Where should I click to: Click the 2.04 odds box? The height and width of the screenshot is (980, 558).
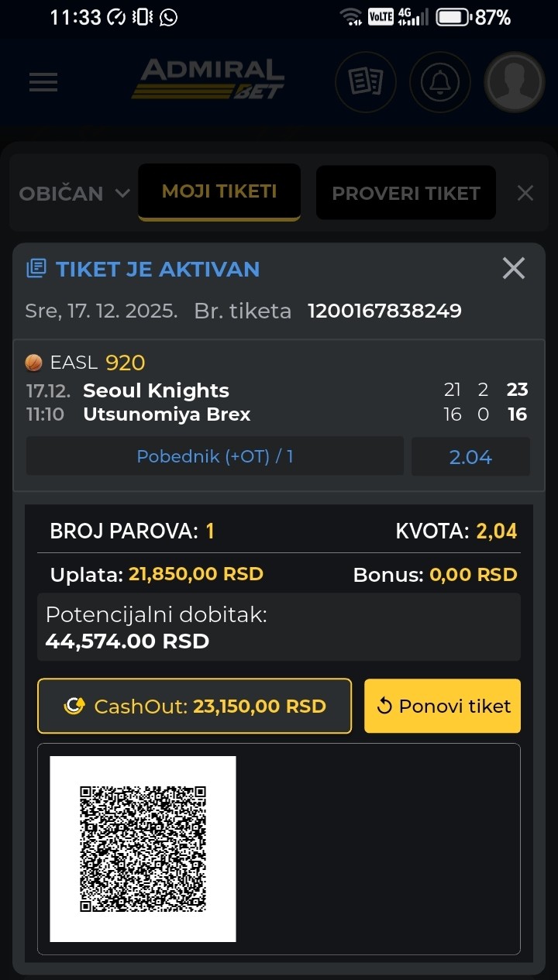click(x=470, y=456)
